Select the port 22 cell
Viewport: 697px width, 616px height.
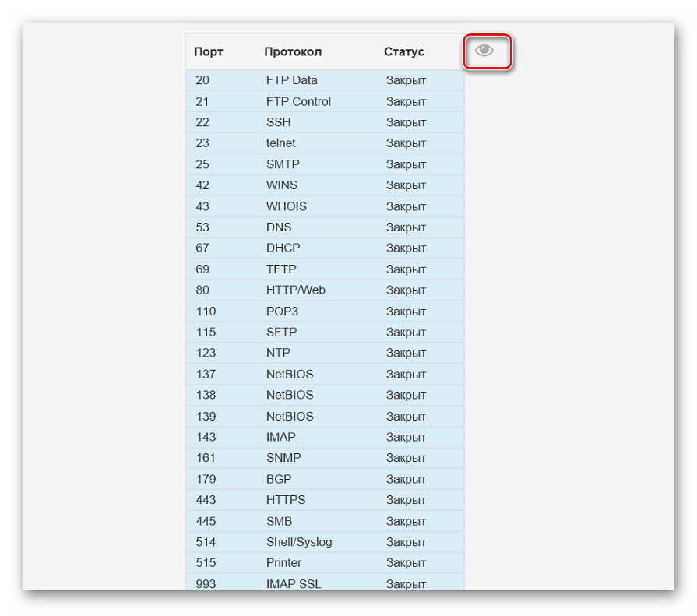(x=202, y=122)
